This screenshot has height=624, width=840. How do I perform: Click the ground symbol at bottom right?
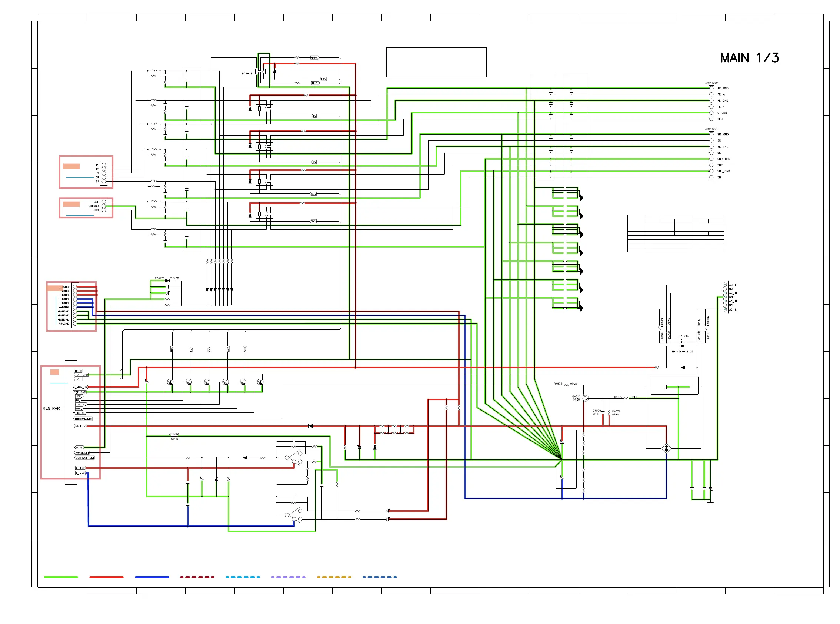(x=710, y=503)
